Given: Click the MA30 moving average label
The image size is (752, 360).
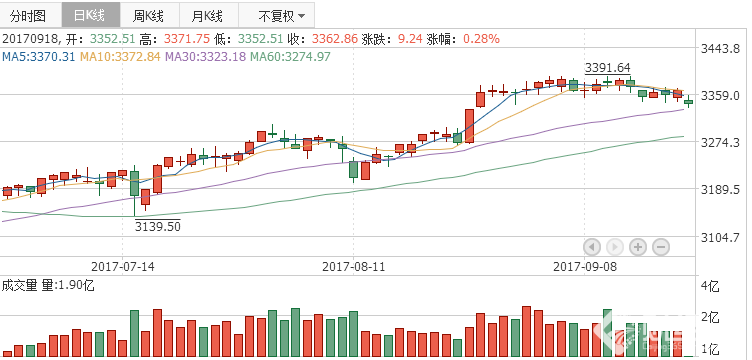Looking at the screenshot, I should [x=205, y=57].
